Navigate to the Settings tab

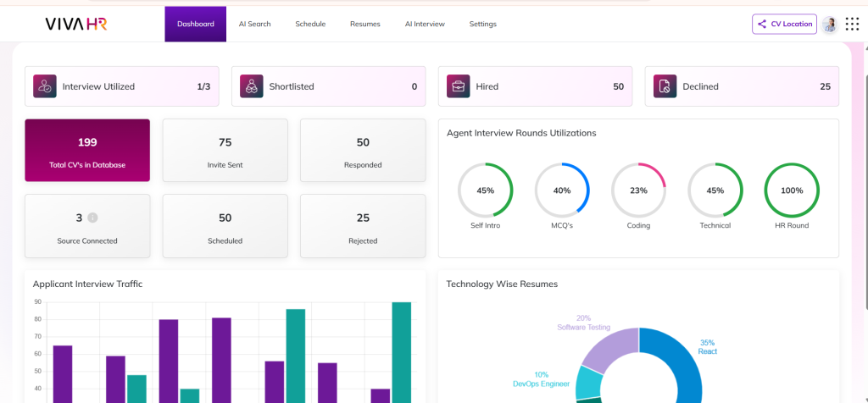click(x=483, y=24)
